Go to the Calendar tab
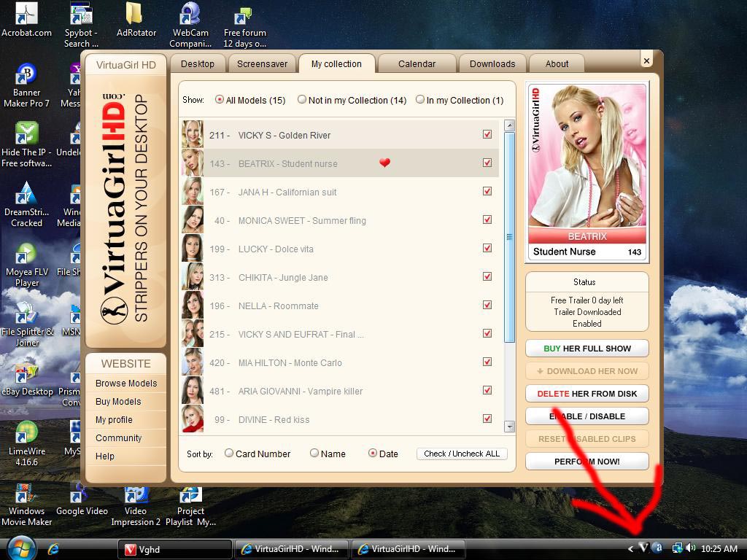This screenshot has height=560, width=747. click(x=417, y=64)
